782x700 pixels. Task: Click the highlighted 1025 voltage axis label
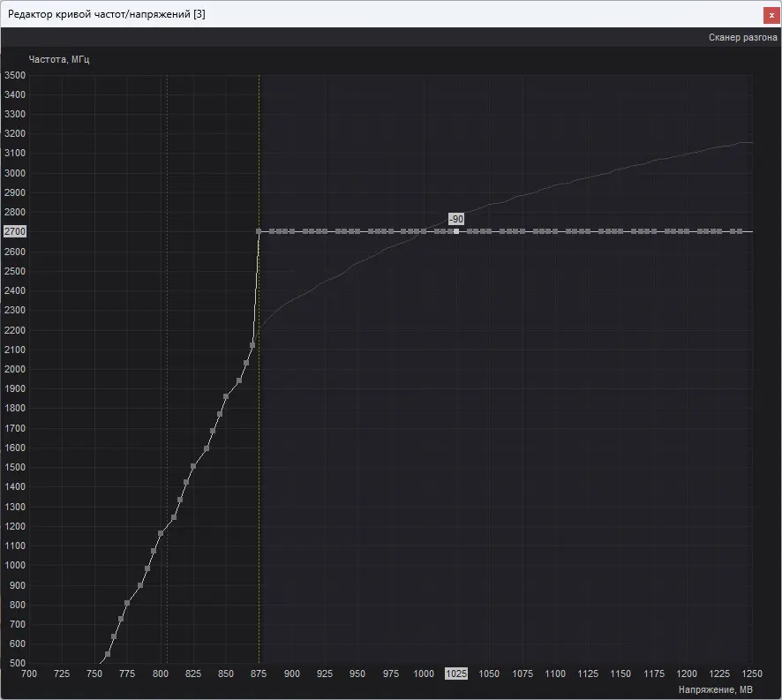click(x=456, y=674)
